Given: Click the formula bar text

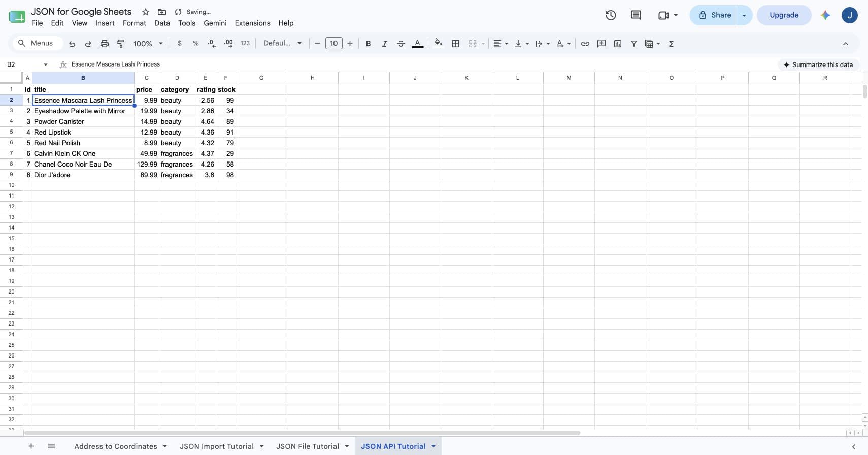Looking at the screenshot, I should click(x=116, y=64).
